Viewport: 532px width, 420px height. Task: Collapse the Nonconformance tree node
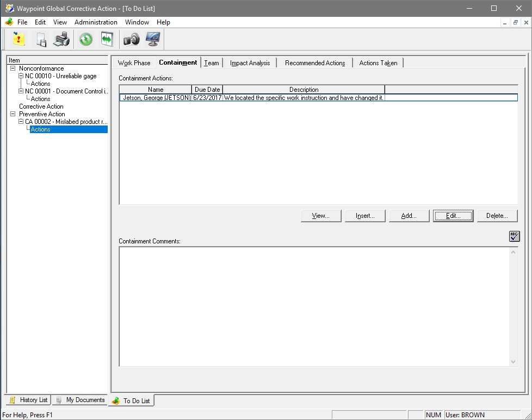coord(13,68)
